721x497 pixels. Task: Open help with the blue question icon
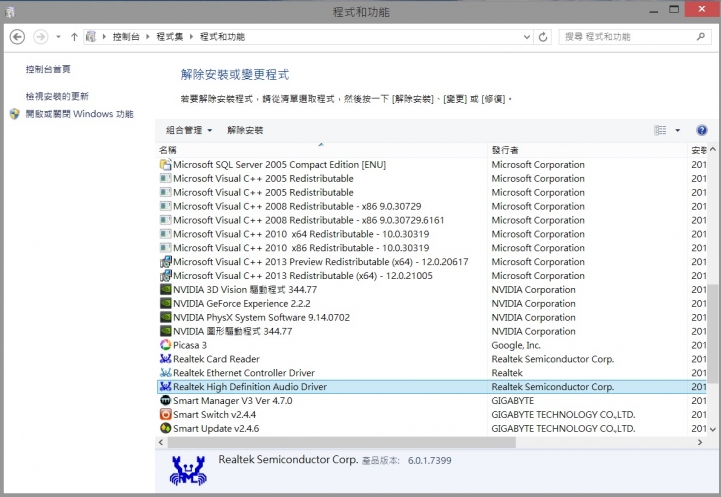click(x=702, y=130)
